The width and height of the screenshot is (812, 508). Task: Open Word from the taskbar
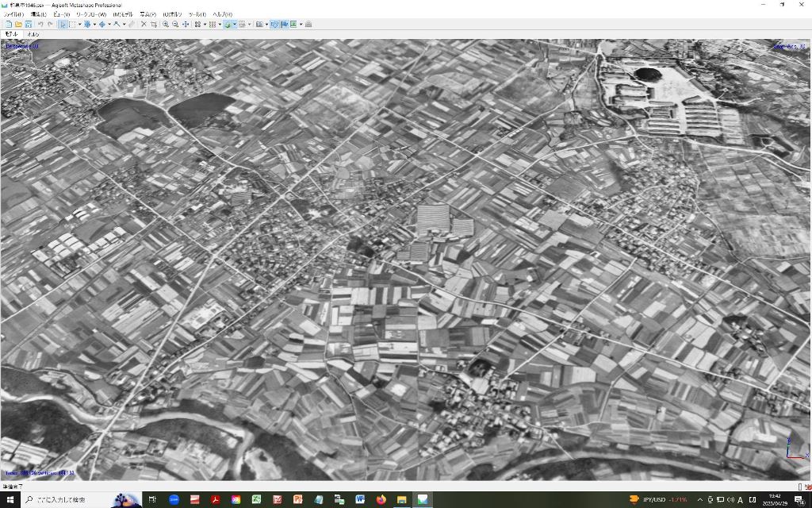tap(361, 500)
